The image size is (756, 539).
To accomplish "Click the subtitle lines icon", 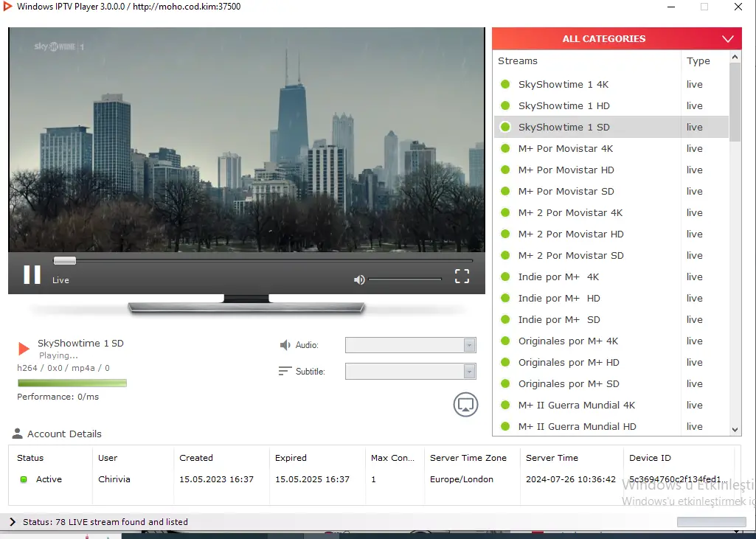I will [285, 371].
